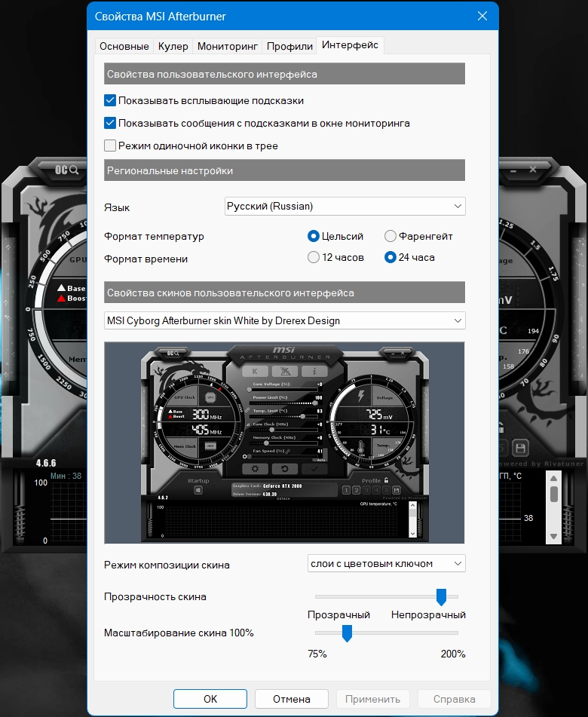588x717 pixels.
Task: Click monitoring scrollbar up arrow in Afterburner window
Action: [x=554, y=478]
